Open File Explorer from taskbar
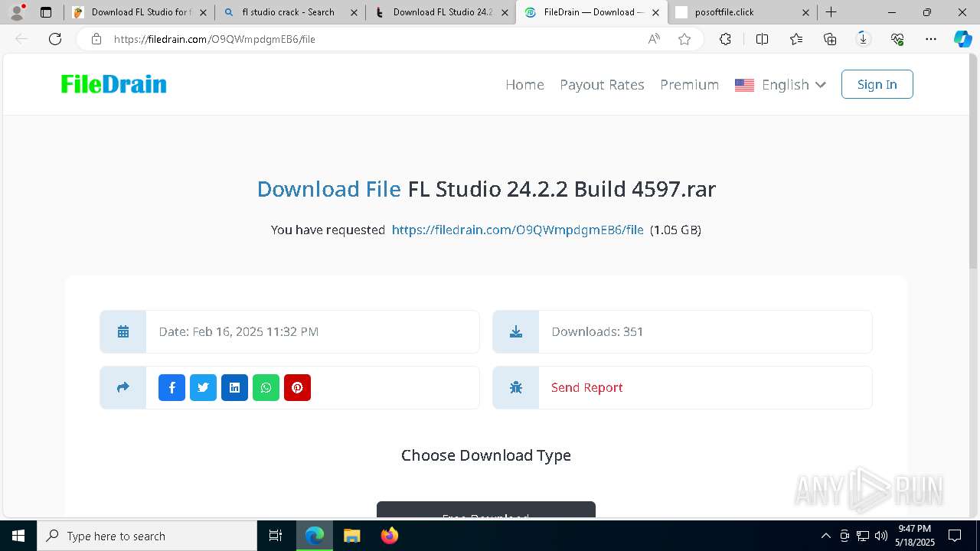Viewport: 980px width, 551px height. 351,536
